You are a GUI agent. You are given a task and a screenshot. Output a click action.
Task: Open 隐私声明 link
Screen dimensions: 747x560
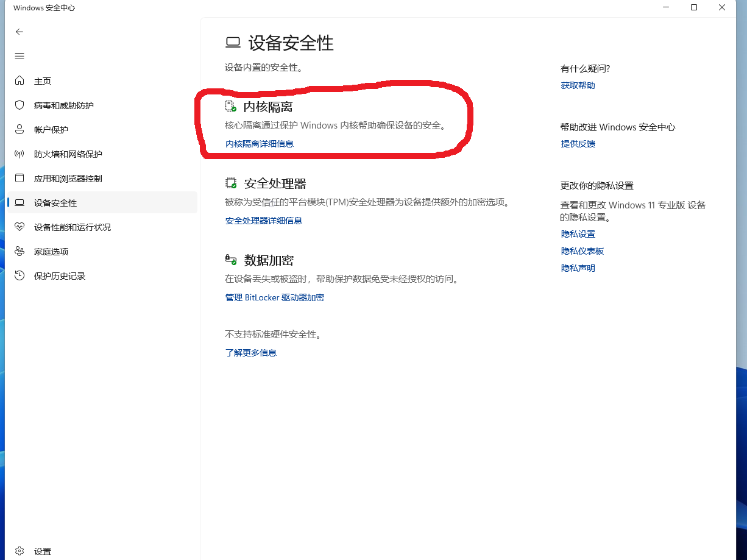click(578, 268)
